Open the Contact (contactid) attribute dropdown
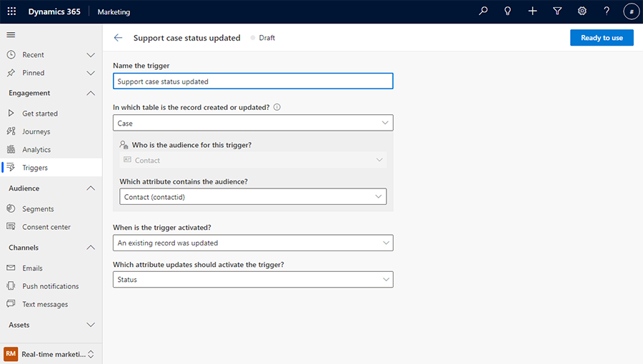Viewport: 643px width, 364px height. (253, 196)
